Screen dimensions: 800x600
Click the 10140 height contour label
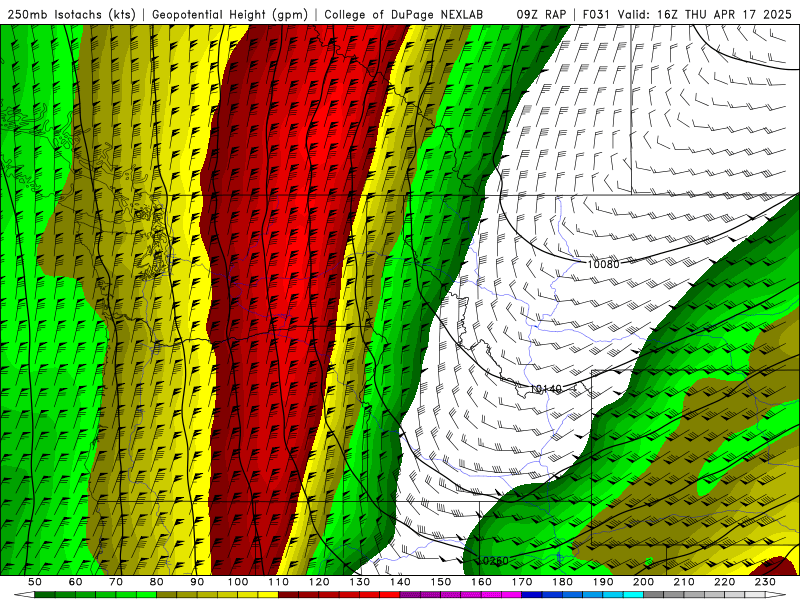545,389
